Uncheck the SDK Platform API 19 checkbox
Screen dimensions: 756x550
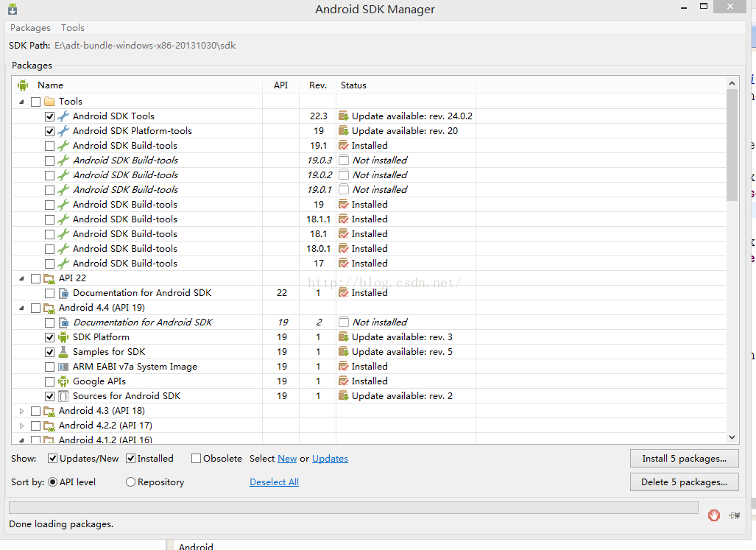coord(49,337)
